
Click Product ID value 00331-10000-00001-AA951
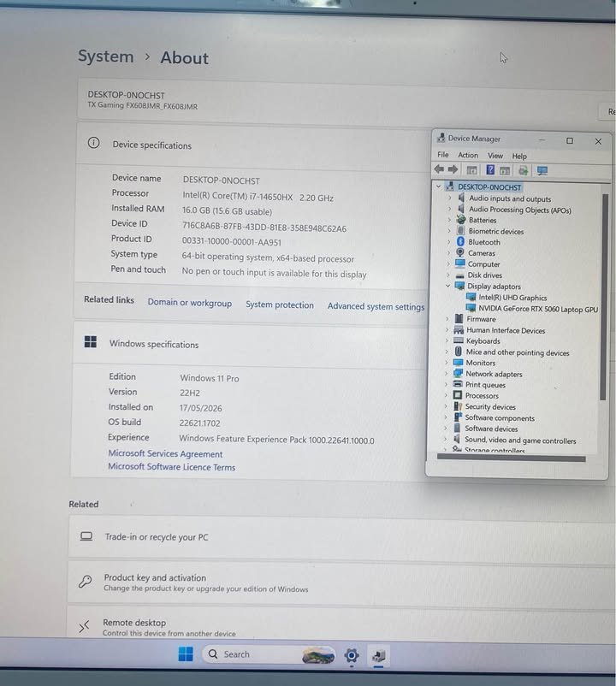232,241
